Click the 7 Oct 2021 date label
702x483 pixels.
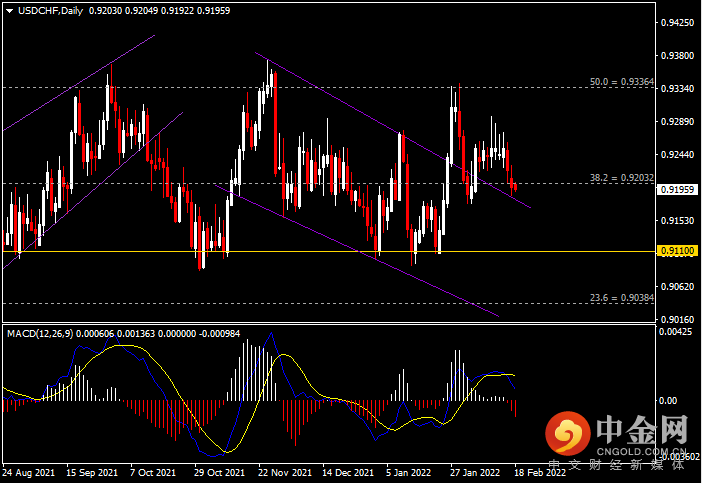153,473
